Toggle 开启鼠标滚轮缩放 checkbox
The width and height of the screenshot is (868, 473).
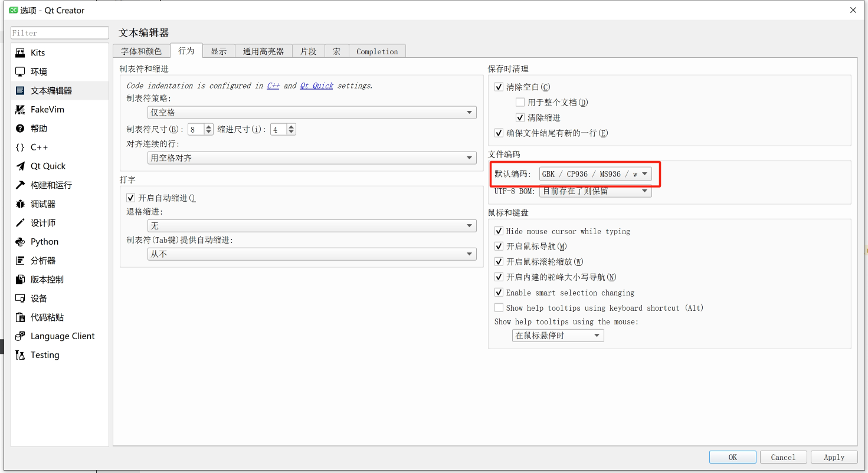tap(499, 261)
